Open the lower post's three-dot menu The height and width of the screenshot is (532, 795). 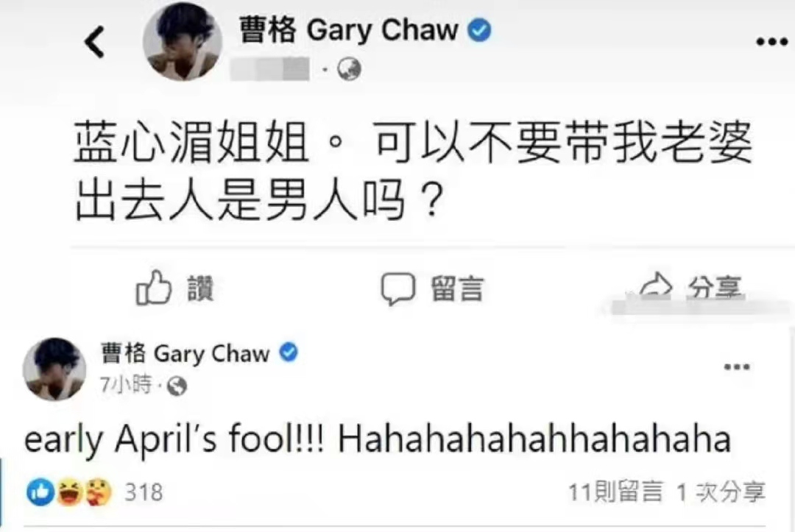coord(737,367)
